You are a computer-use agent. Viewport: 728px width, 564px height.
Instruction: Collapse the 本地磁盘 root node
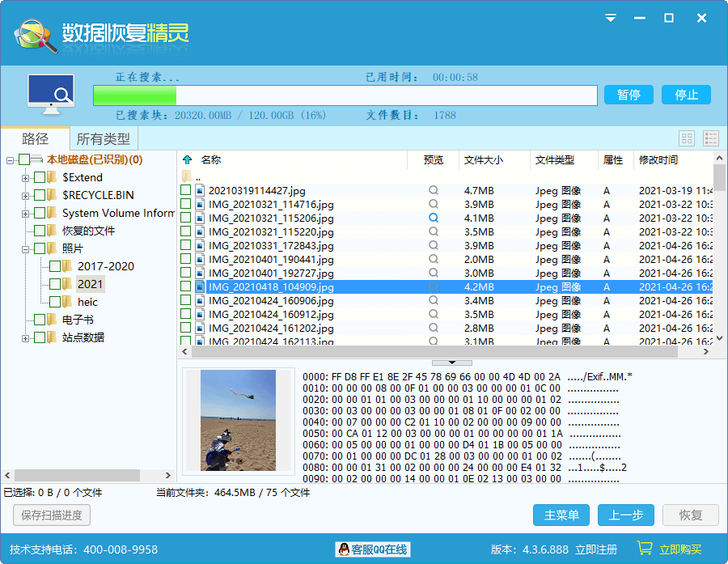coord(10,160)
